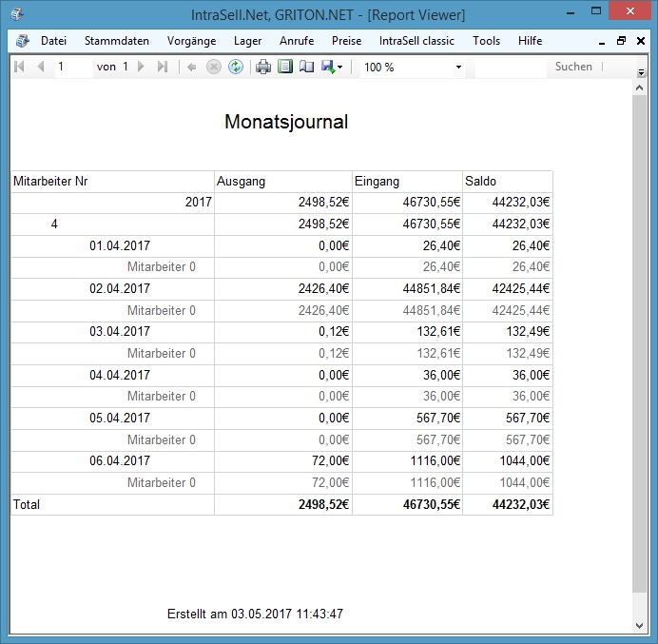This screenshot has height=644, width=658.
Task: Click Saldo value 132,49€ for 03.04.2017
Action: click(528, 332)
